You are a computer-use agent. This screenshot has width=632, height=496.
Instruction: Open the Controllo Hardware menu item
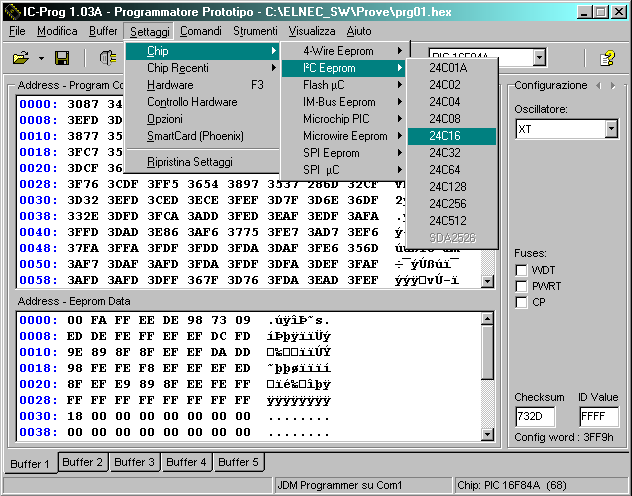click(x=192, y=102)
